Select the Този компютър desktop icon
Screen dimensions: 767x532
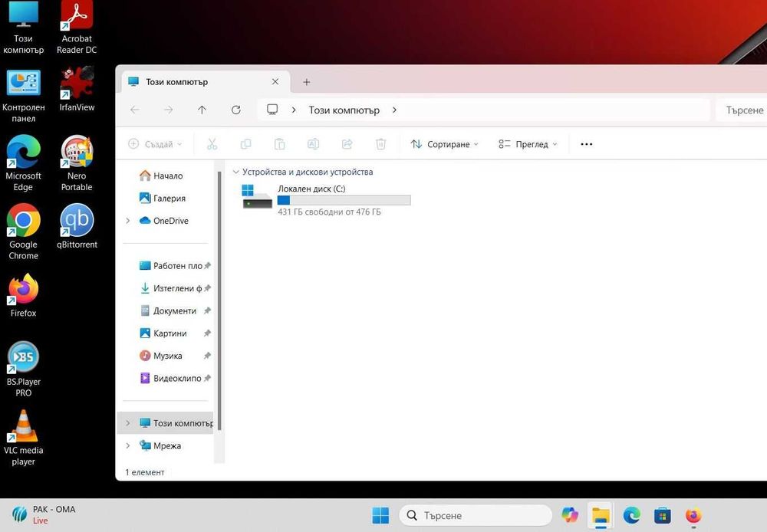point(23,28)
